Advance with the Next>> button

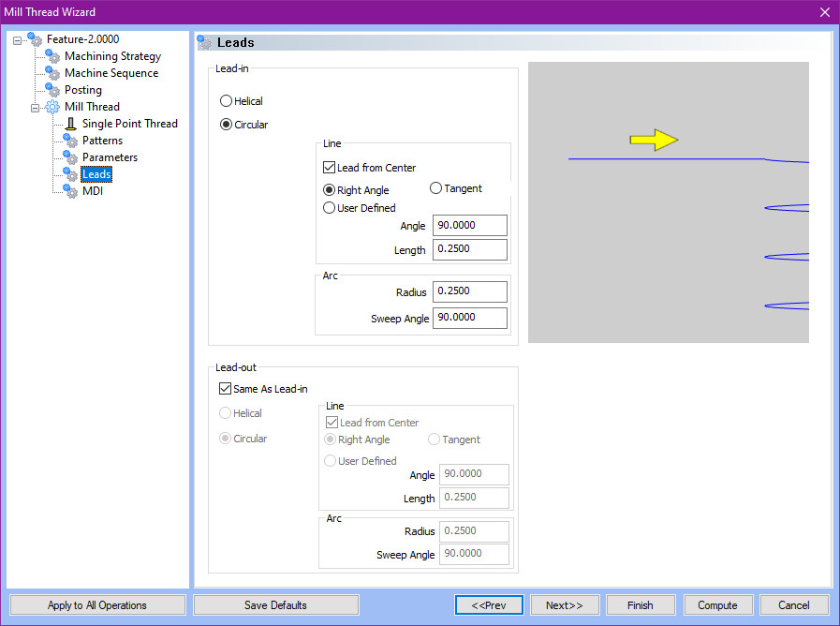tap(565, 605)
